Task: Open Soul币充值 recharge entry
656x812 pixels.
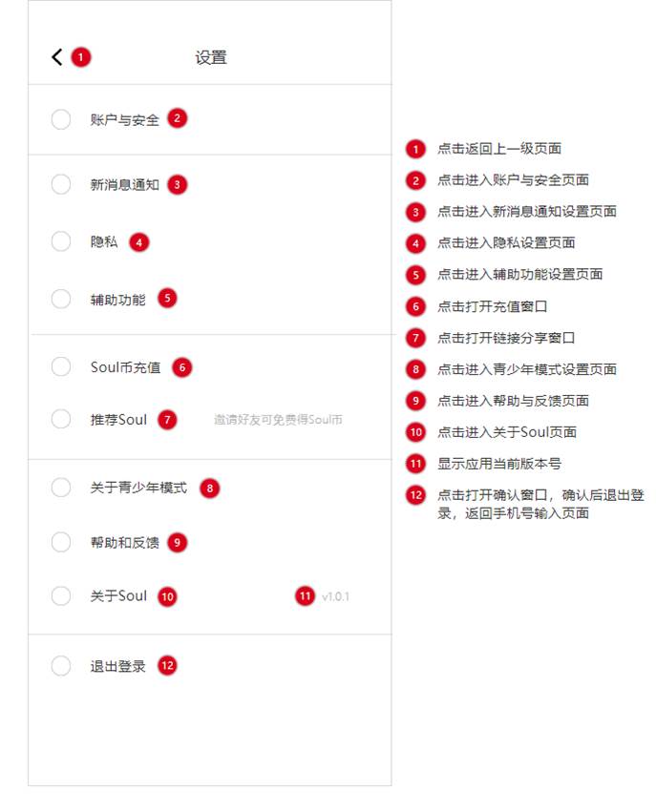Action: tap(126, 367)
